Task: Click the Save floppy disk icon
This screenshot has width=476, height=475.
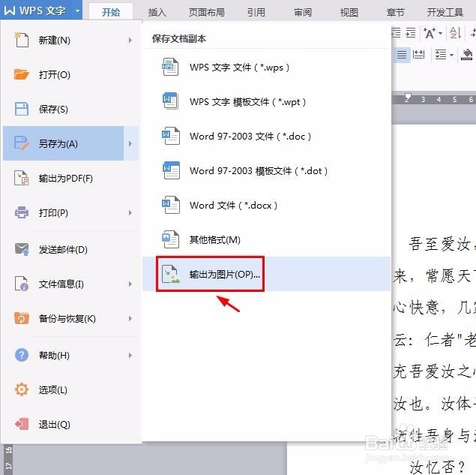Action: coord(21,109)
